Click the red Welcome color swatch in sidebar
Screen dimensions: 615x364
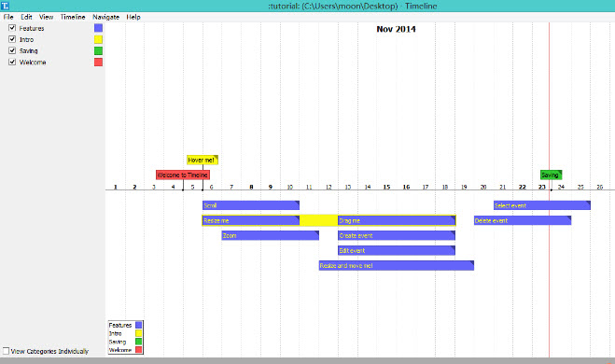tap(98, 62)
